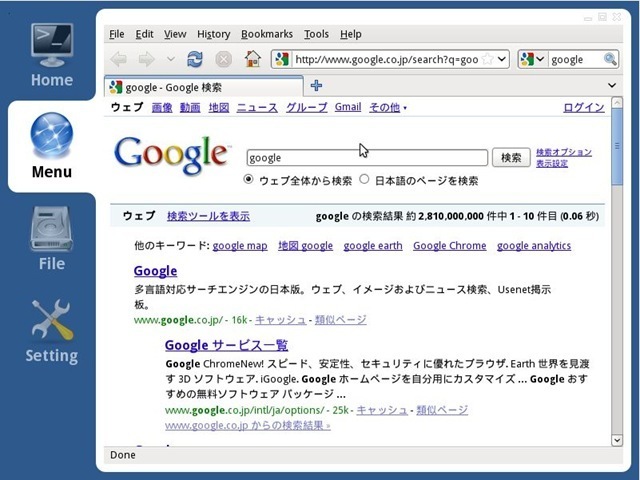Click the 検索 search button
Screen dimensions: 640x480
(x=511, y=158)
